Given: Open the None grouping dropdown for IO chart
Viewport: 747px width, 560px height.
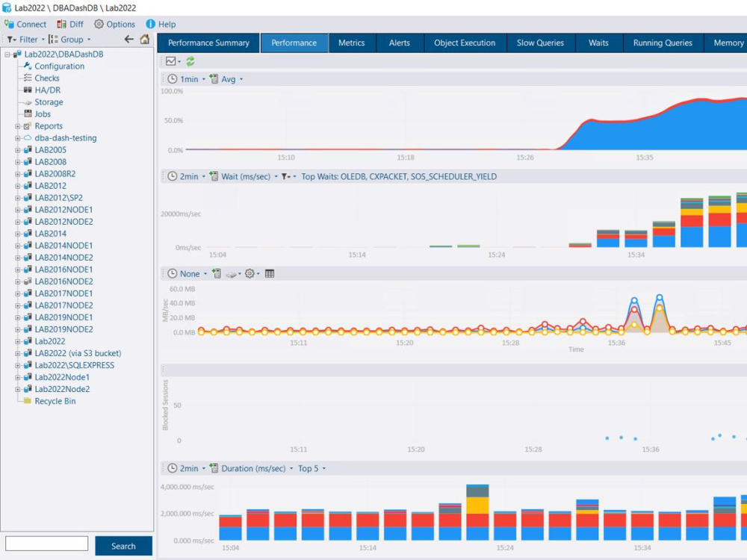Looking at the screenshot, I should [187, 274].
